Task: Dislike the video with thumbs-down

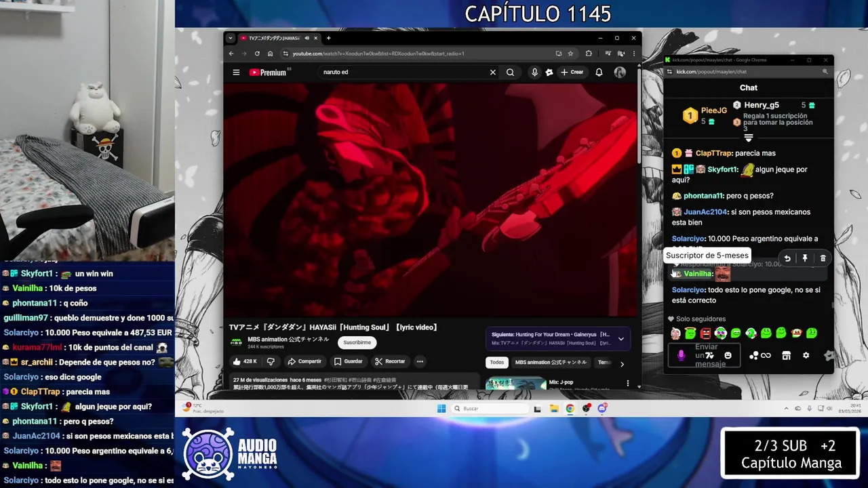Action: tap(271, 361)
